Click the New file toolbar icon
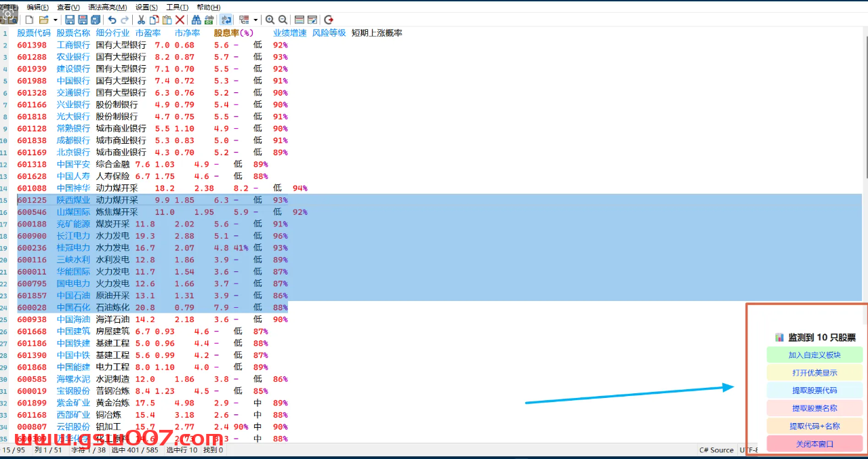 click(x=29, y=20)
